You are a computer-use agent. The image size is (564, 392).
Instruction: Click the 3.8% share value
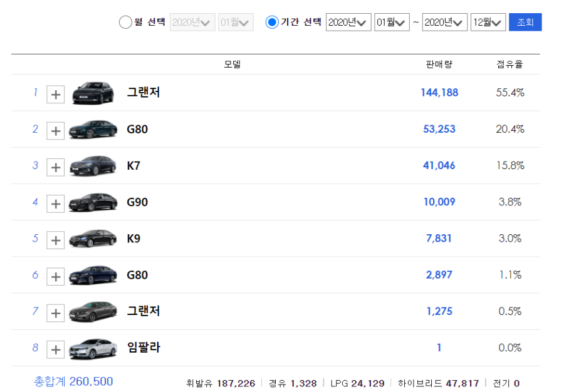[x=510, y=202]
